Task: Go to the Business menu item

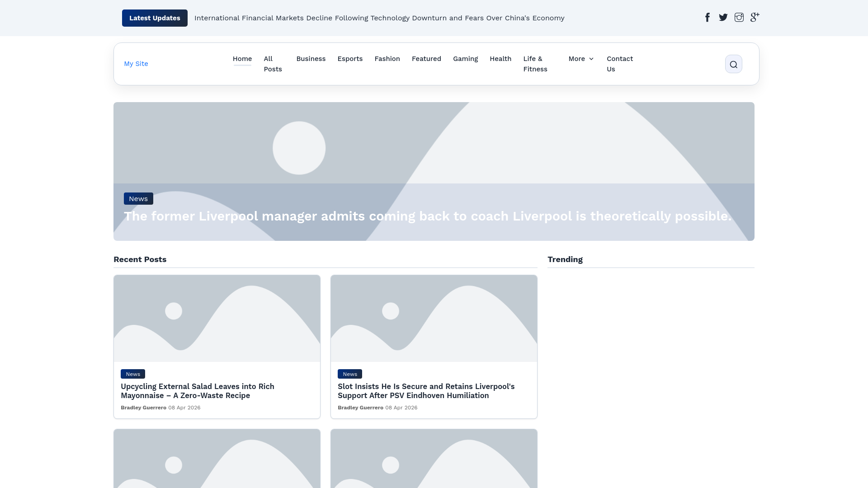Action: click(311, 59)
